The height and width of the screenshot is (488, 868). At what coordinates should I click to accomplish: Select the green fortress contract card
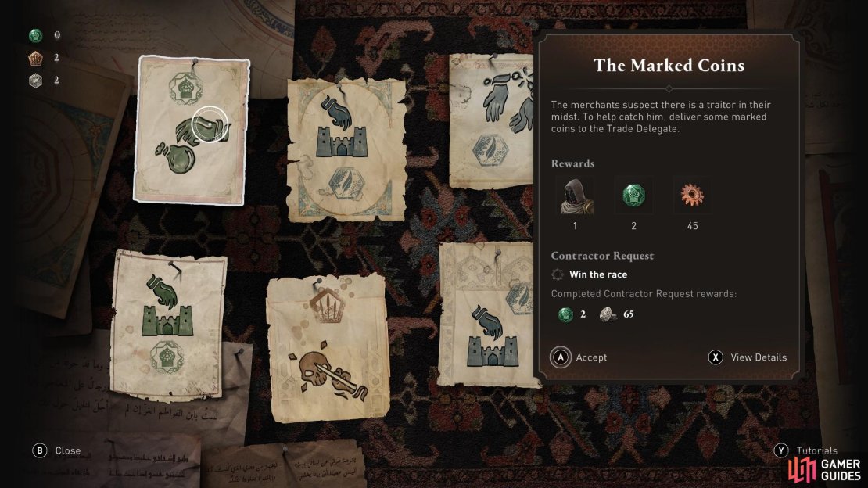pos(167,325)
